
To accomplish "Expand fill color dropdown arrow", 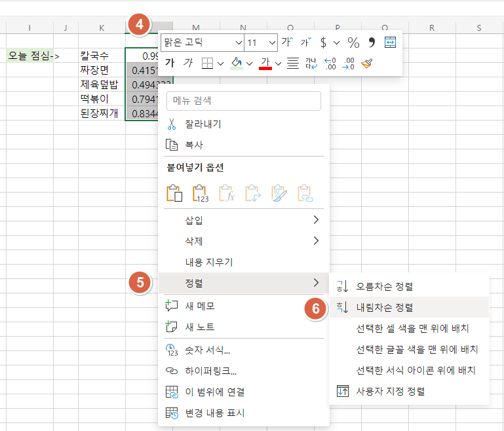I will click(250, 64).
